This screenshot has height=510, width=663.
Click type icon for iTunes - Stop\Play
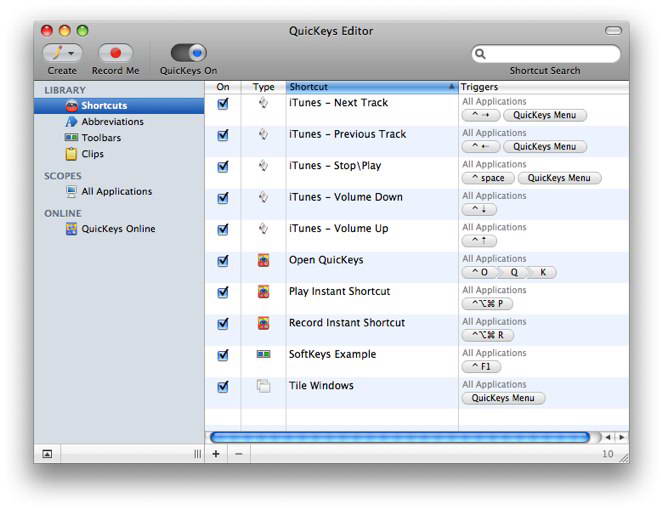coord(263,165)
